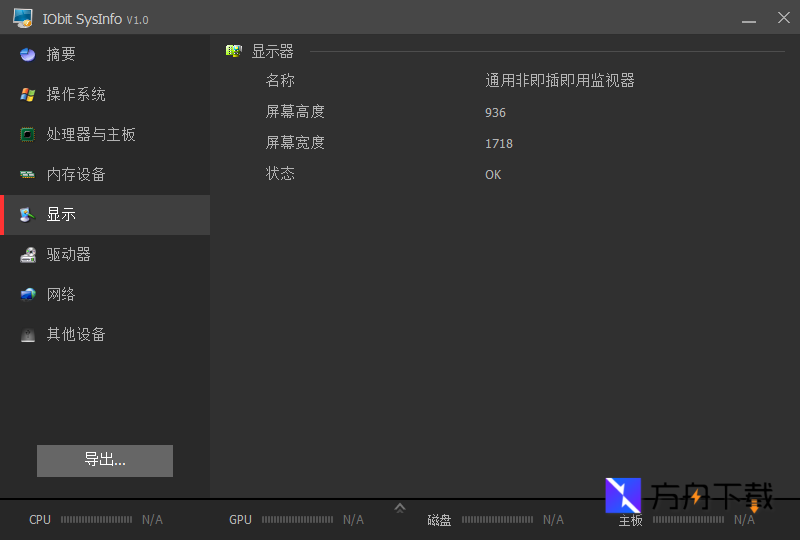Click the N/A value next to CPU

point(152,520)
